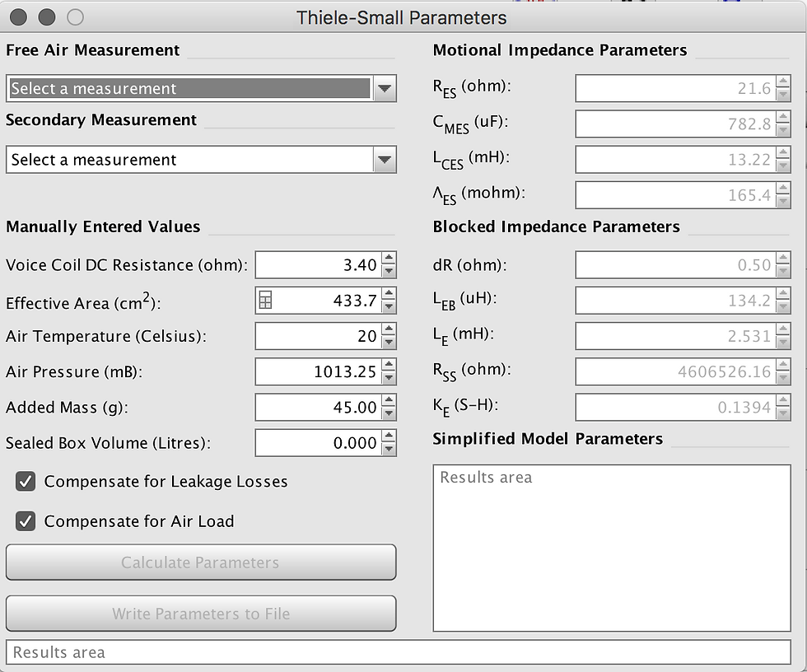Click the Simplified Model Parameters results area
This screenshot has width=807, height=672.
click(x=611, y=548)
